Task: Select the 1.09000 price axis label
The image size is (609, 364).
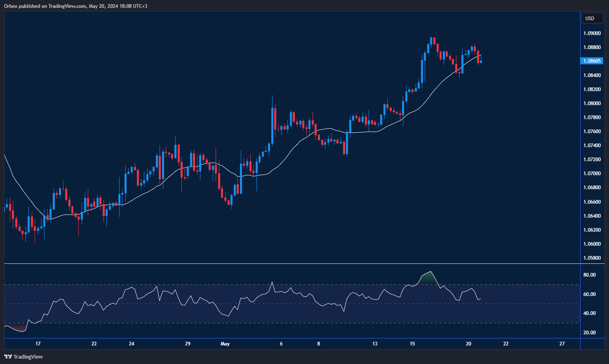Action: (592, 33)
